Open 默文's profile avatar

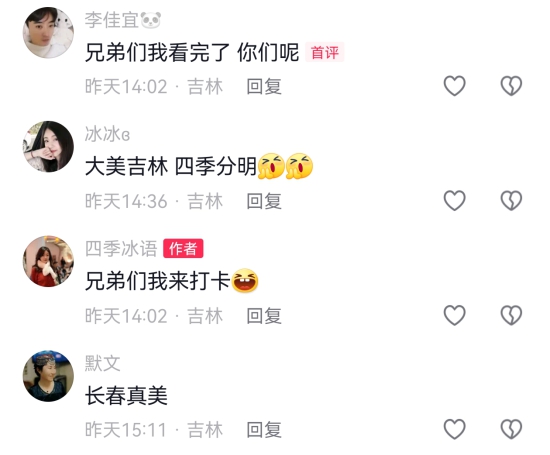pos(48,376)
